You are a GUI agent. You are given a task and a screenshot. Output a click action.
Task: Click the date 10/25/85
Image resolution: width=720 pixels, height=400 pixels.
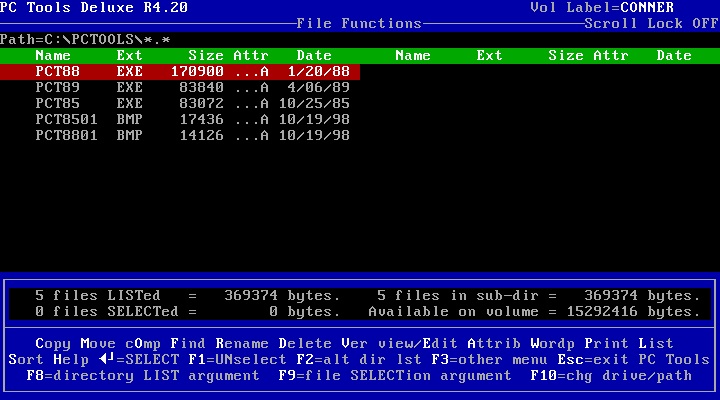pyautogui.click(x=314, y=103)
